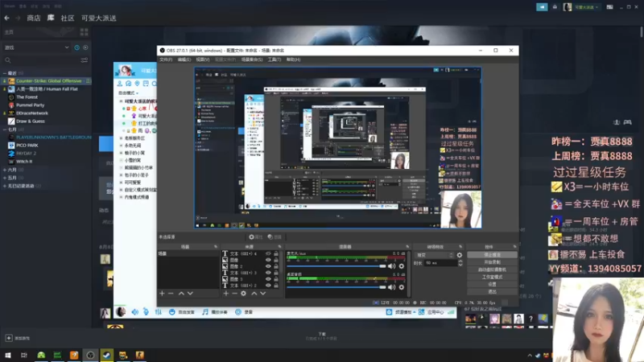
Task: Go back with the Steam back arrow
Action: pos(7,18)
